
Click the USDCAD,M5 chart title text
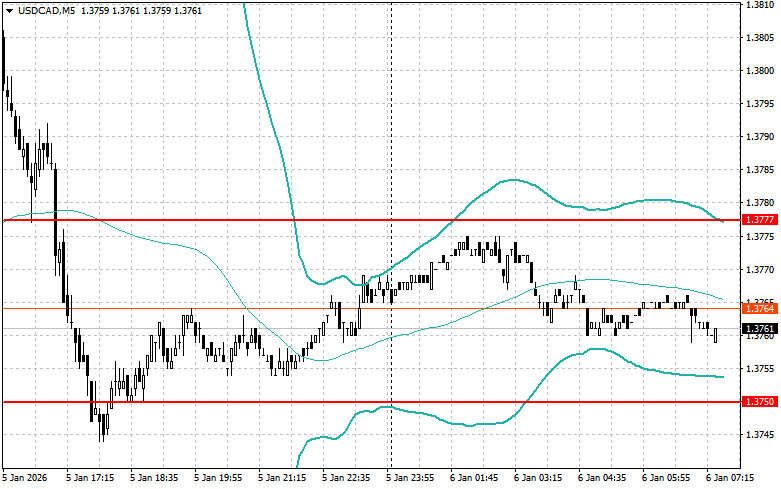46,10
